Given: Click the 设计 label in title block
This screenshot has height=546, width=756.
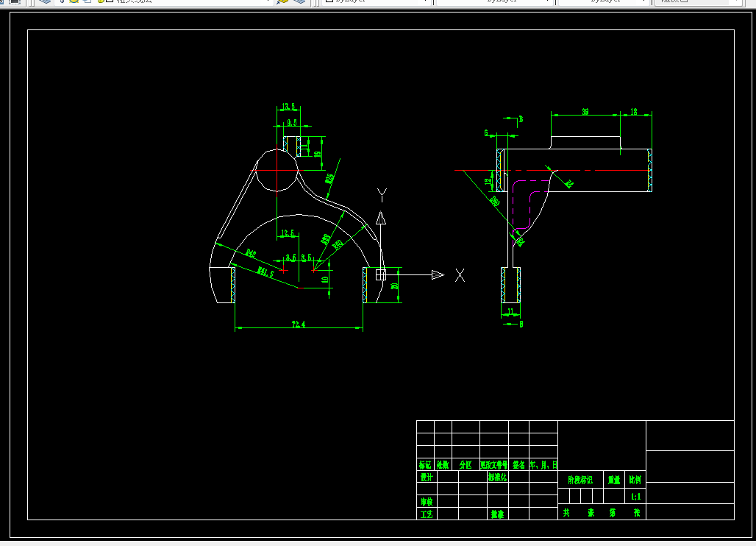Looking at the screenshot, I should pos(427,477).
